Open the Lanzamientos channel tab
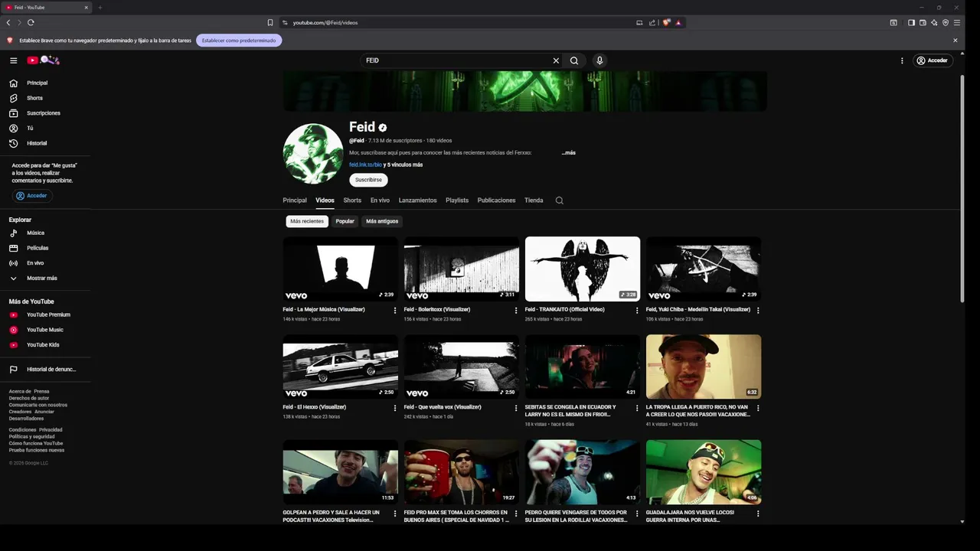 (417, 201)
